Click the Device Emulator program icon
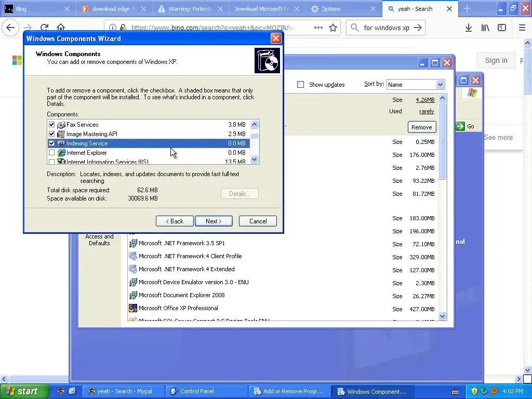 coord(132,282)
